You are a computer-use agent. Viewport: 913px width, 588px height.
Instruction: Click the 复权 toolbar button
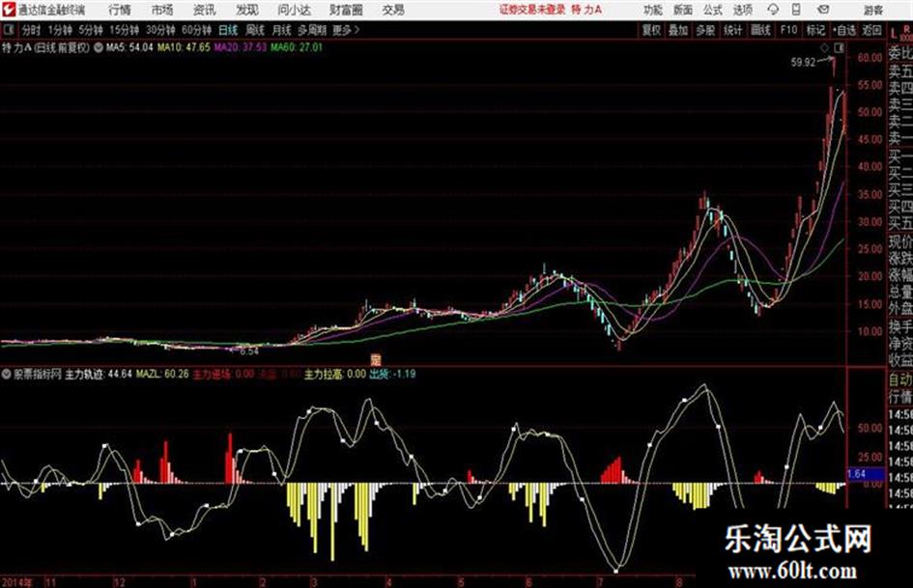pos(651,30)
